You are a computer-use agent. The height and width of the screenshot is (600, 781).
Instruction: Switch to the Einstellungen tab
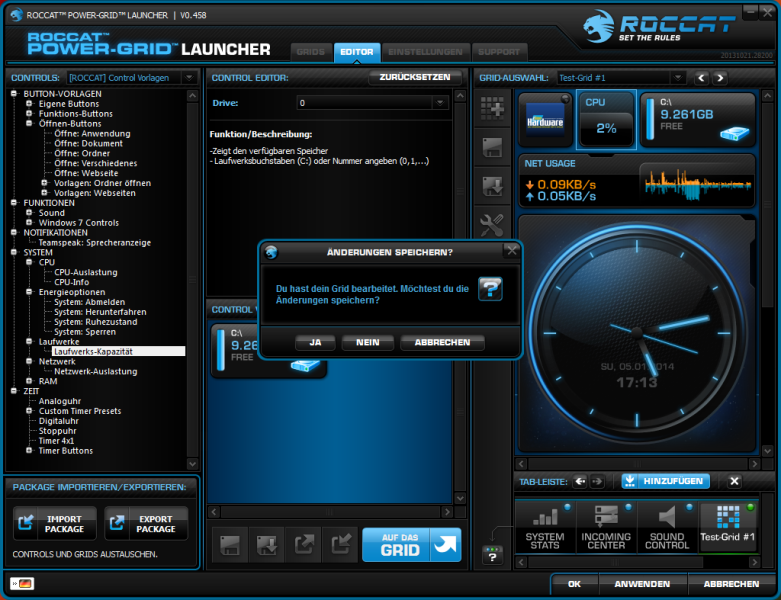point(425,52)
